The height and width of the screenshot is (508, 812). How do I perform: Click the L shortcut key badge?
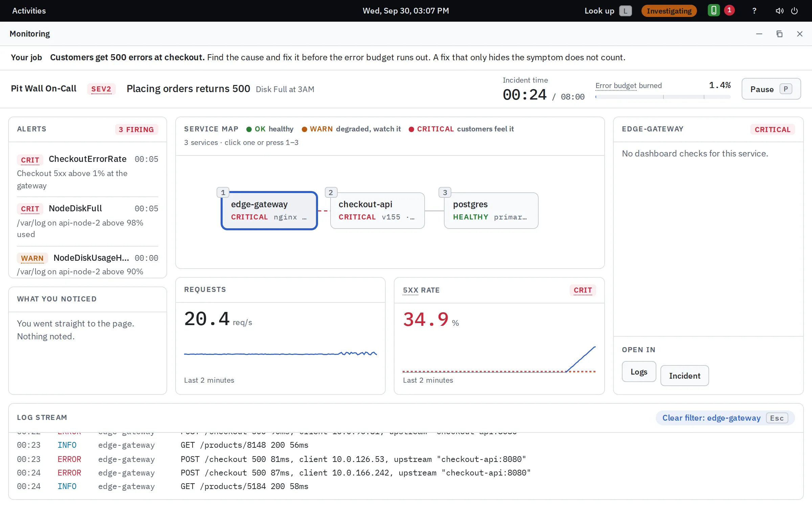(625, 11)
